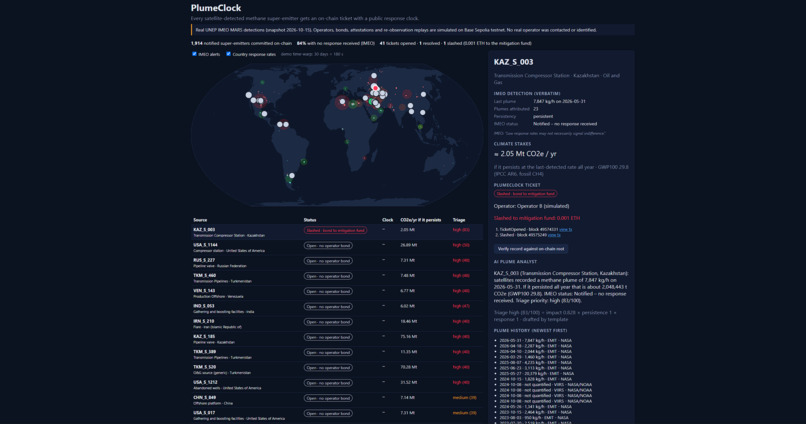Click the Operator: Operator B (simulated) text
This screenshot has height=424, width=806.
[x=531, y=206]
